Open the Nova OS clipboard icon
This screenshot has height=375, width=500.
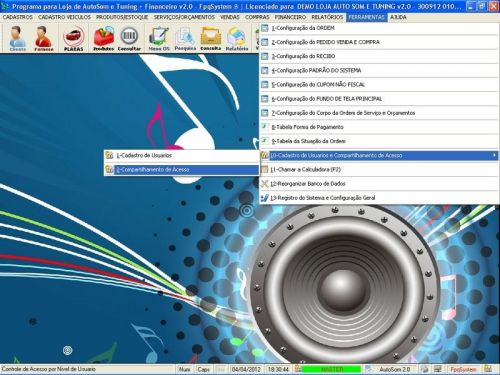click(159, 38)
